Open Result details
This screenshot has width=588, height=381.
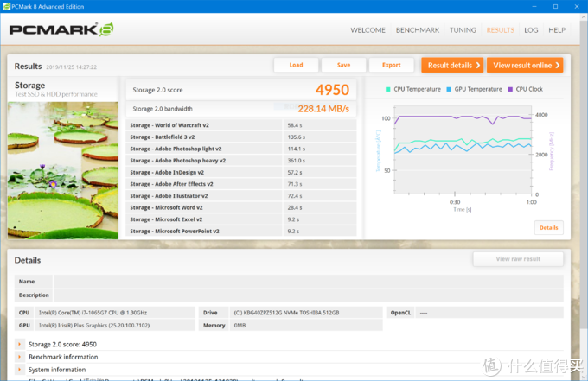[452, 65]
